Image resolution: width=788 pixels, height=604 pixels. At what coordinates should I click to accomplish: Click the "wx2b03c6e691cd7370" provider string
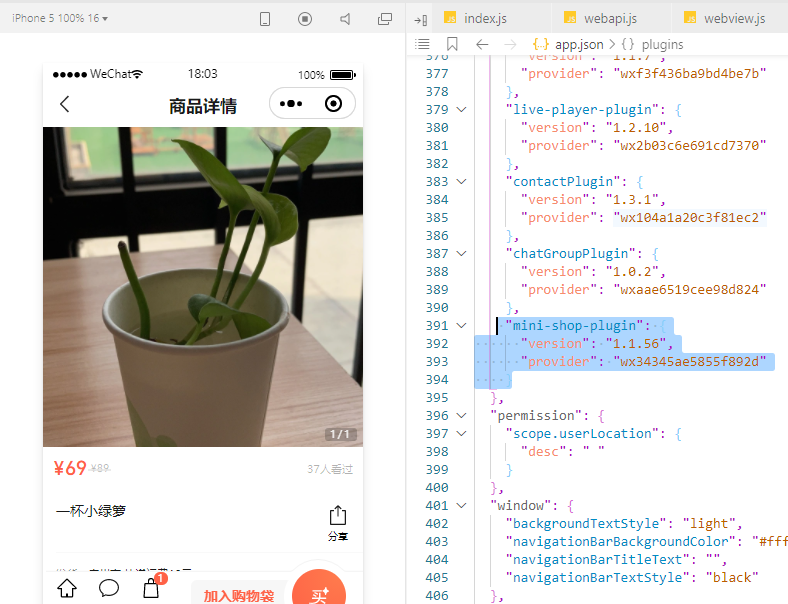690,146
